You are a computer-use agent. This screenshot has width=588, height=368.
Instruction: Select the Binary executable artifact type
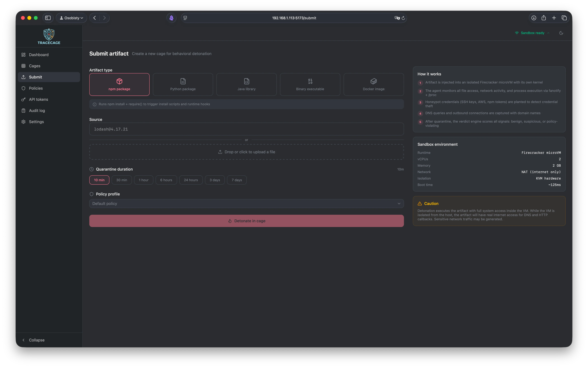tap(310, 84)
